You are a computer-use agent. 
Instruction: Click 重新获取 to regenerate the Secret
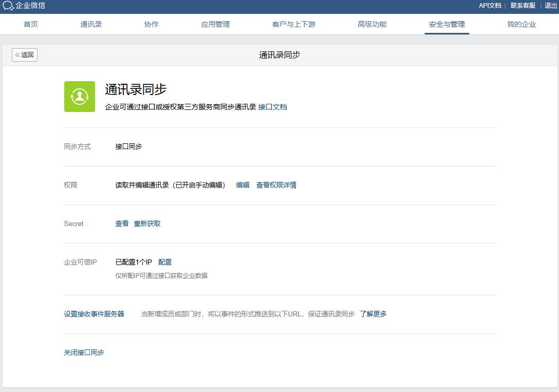click(148, 223)
